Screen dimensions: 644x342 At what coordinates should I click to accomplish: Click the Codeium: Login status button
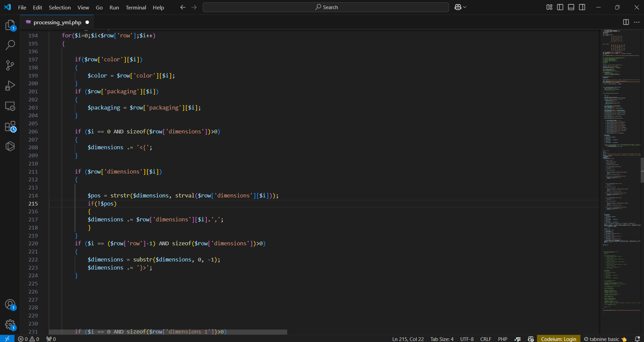[x=558, y=339]
